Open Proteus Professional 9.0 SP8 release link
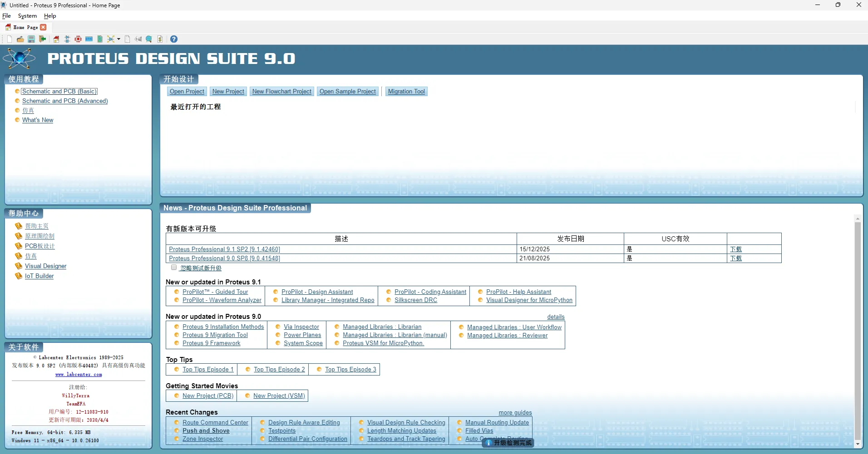The width and height of the screenshot is (868, 454). 224,258
